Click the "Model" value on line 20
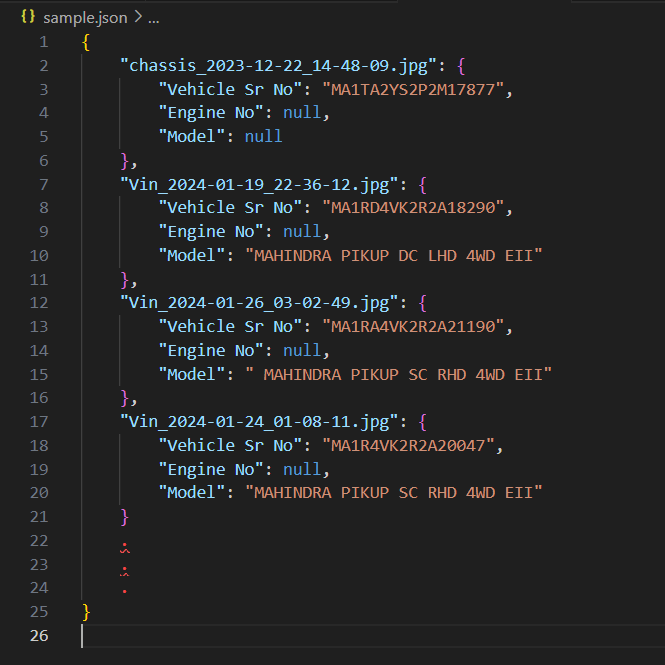 (394, 493)
